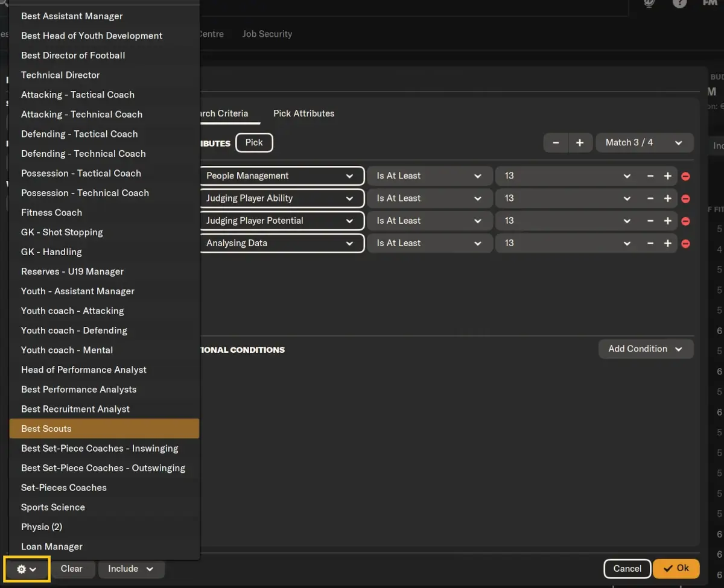Decrease Judging Player Ability value
The width and height of the screenshot is (724, 588).
coord(650,198)
